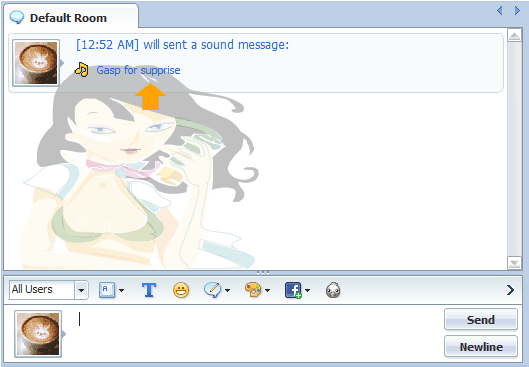Open dropdown arrow beside text box icon
Image resolution: width=529 pixels, height=367 pixels.
pos(121,290)
